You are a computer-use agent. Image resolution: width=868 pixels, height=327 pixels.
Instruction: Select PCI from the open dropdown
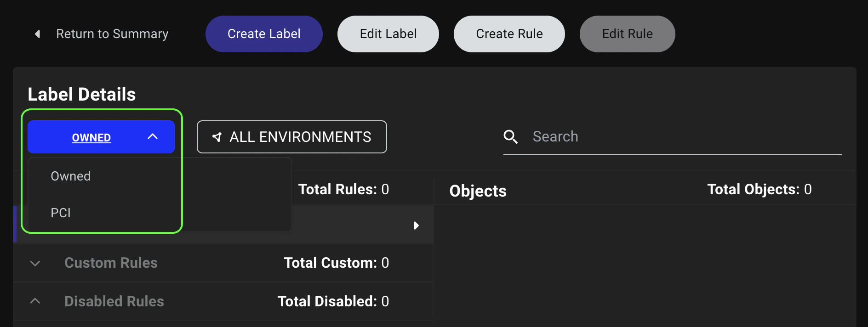click(x=60, y=212)
